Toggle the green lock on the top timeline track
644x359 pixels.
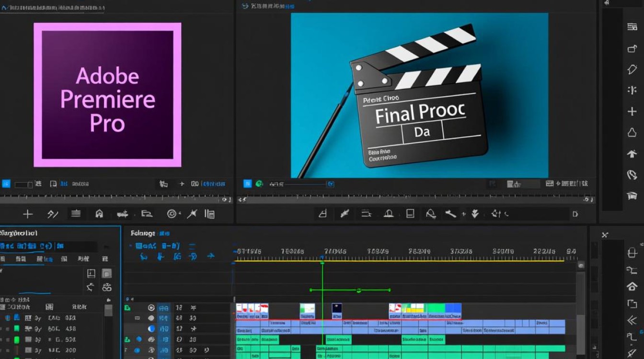tap(127, 308)
